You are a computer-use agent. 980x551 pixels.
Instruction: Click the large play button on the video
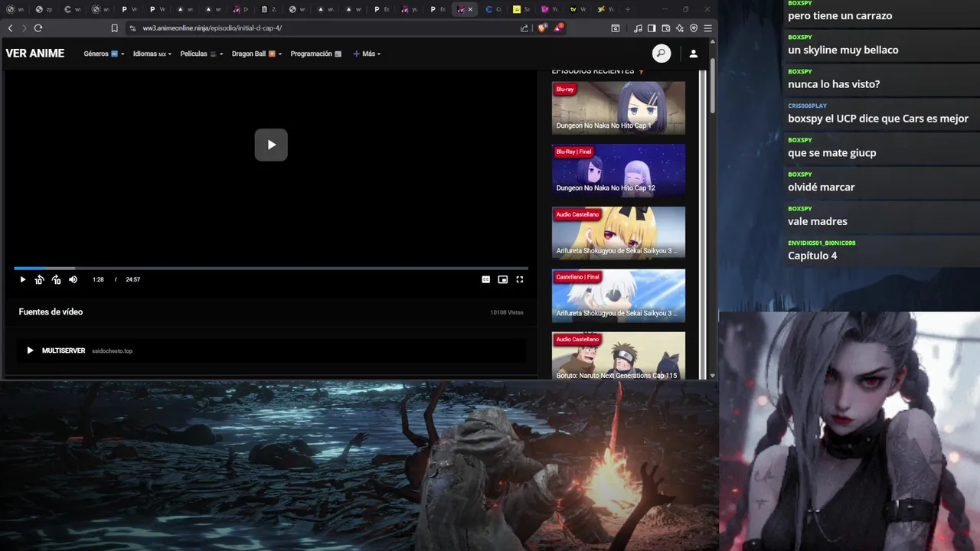271,145
